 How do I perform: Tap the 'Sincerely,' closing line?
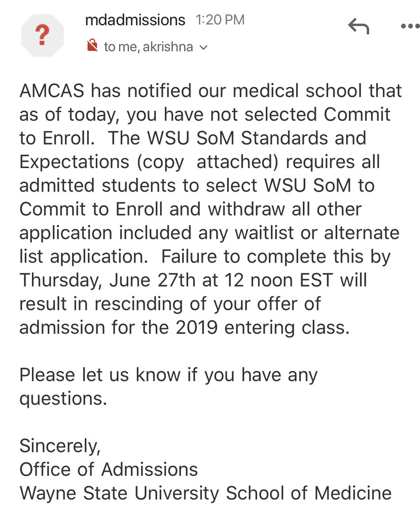[x=60, y=446]
